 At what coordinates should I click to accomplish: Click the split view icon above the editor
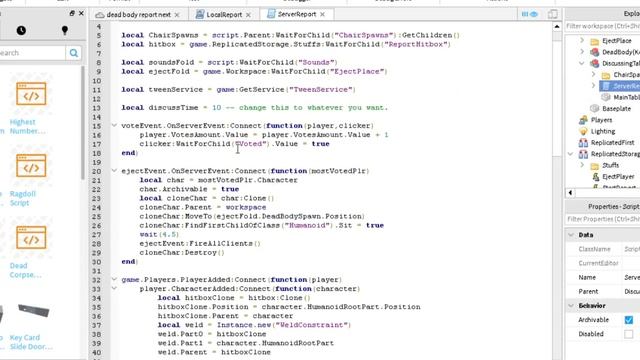pos(553,14)
